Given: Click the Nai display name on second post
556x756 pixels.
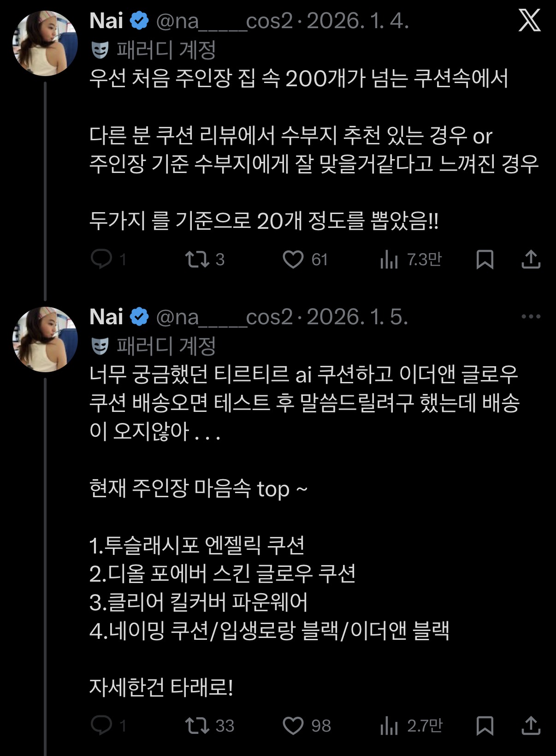Looking at the screenshot, I should [106, 317].
